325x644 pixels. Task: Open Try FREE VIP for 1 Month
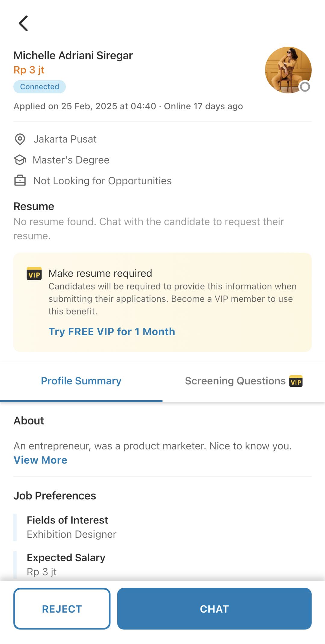click(112, 332)
